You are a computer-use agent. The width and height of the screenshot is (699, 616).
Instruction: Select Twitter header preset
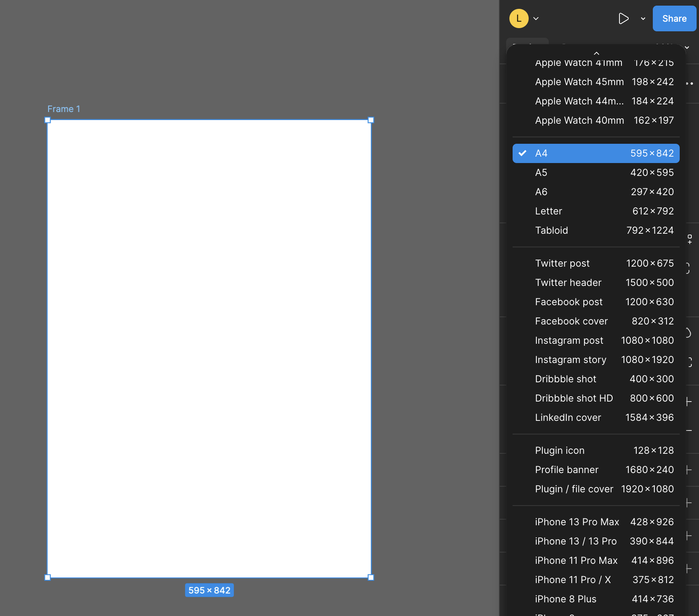[596, 283]
